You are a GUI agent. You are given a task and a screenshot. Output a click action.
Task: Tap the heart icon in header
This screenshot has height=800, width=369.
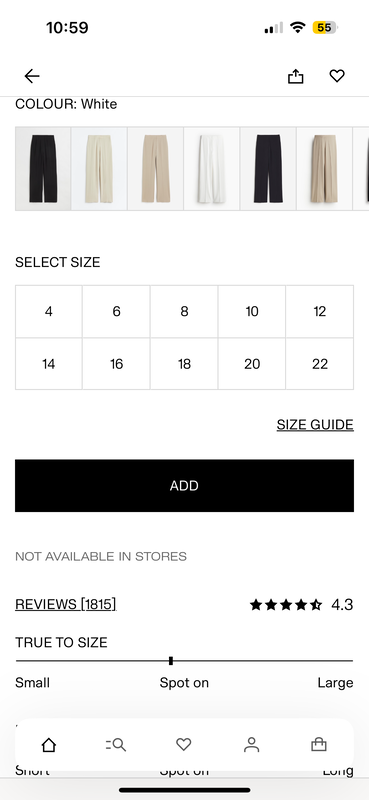click(x=337, y=76)
